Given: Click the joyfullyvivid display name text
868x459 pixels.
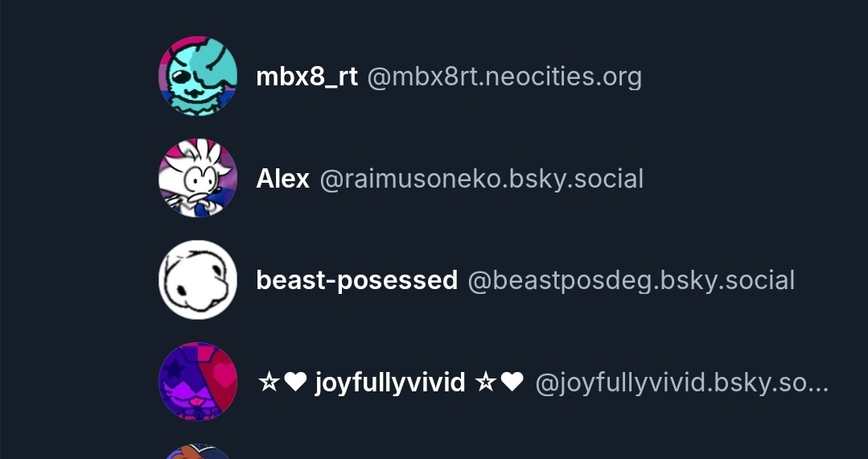Looking at the screenshot, I should point(389,383).
